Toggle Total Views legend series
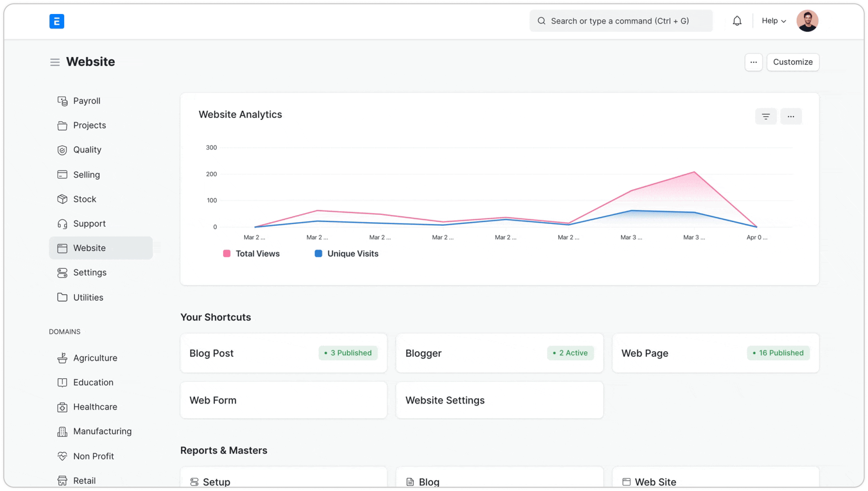 (257, 254)
